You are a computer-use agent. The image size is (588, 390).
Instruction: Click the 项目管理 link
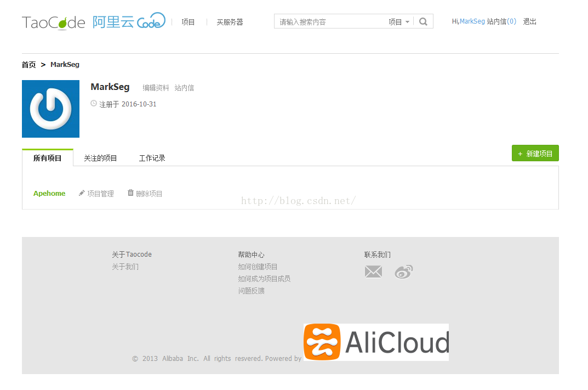100,194
